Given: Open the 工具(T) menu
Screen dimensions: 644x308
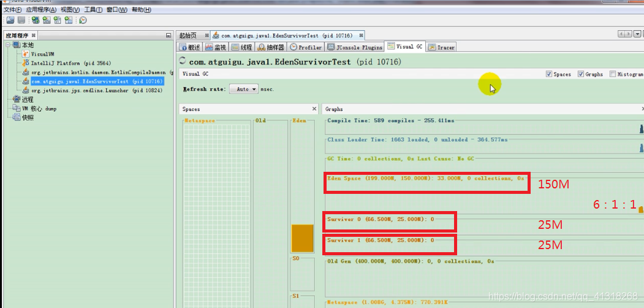Looking at the screenshot, I should coord(94,10).
